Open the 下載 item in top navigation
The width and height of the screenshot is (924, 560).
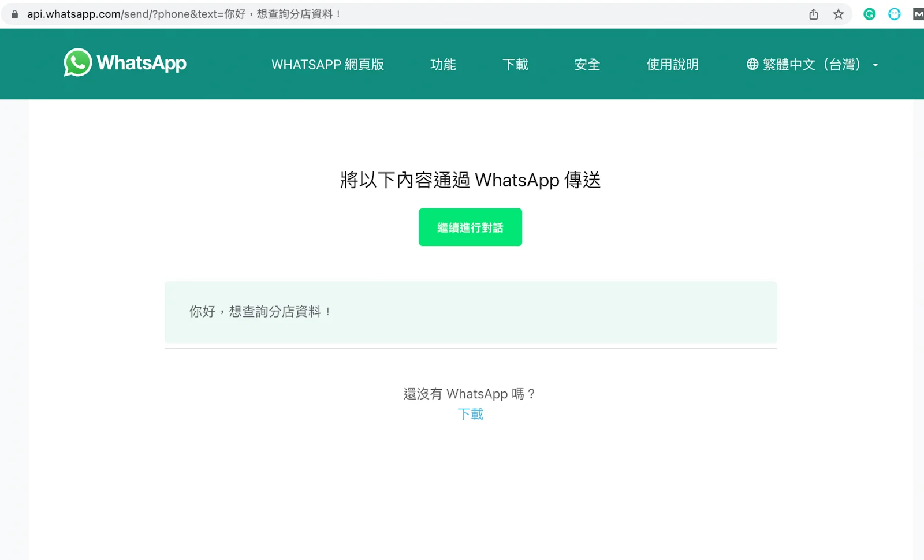[515, 65]
